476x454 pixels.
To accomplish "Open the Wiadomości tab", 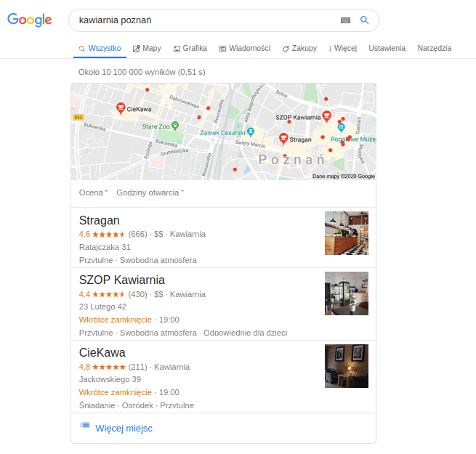I will click(x=245, y=48).
